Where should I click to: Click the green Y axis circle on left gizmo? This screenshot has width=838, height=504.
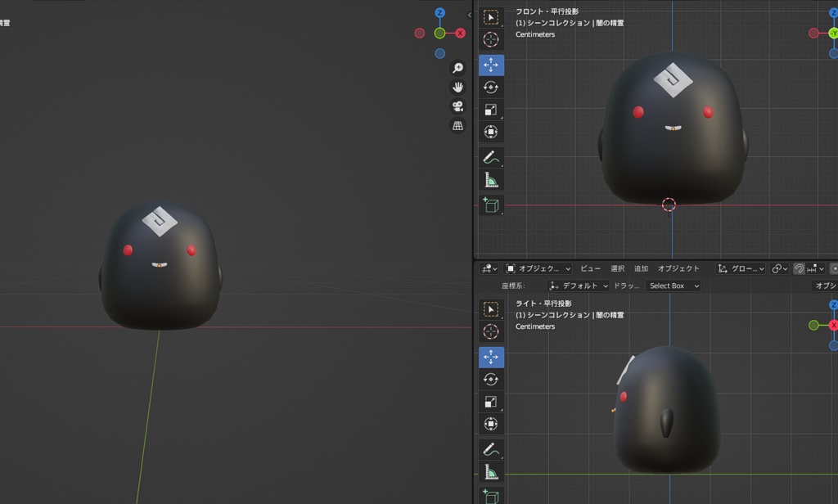(x=439, y=34)
